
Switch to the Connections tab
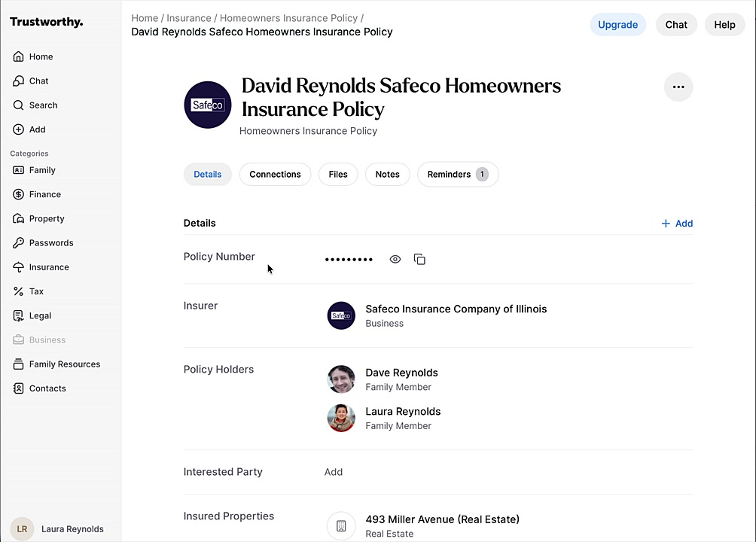pos(276,174)
